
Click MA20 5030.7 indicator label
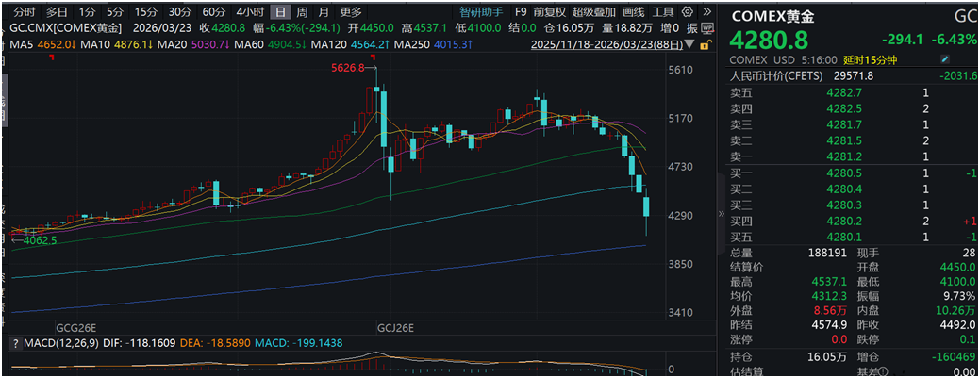[192, 45]
